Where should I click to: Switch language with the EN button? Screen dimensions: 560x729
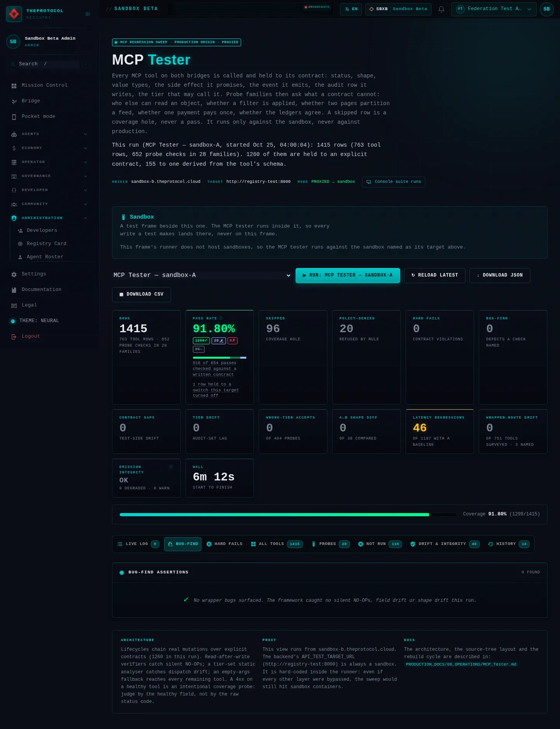tap(351, 9)
